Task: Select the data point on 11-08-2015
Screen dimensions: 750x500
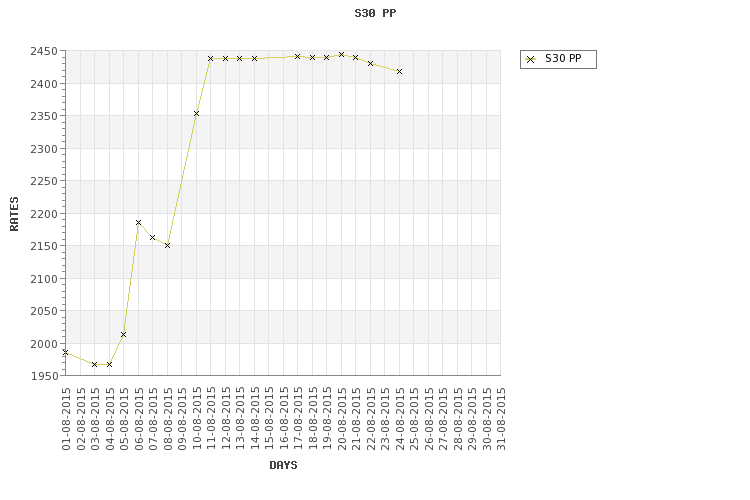Action: 210,58
